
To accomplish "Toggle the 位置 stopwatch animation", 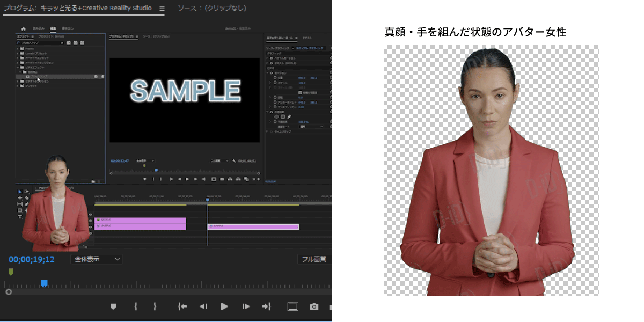I will point(275,78).
